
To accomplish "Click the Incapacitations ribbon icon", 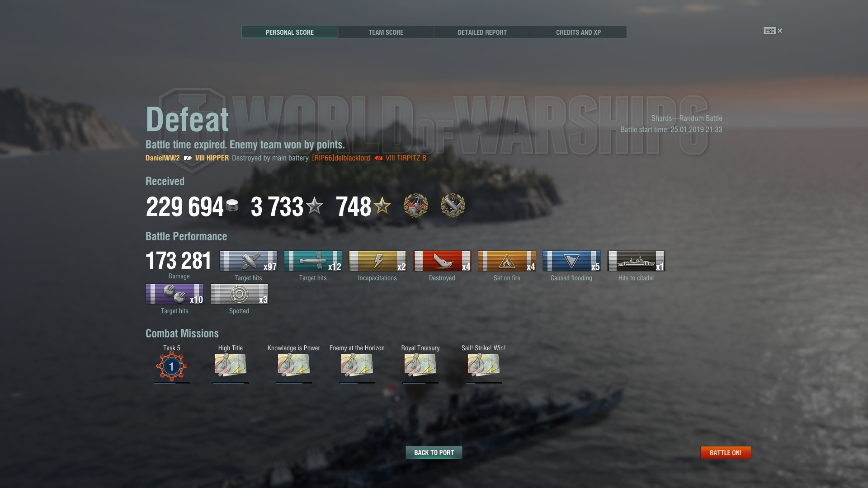I will [377, 261].
